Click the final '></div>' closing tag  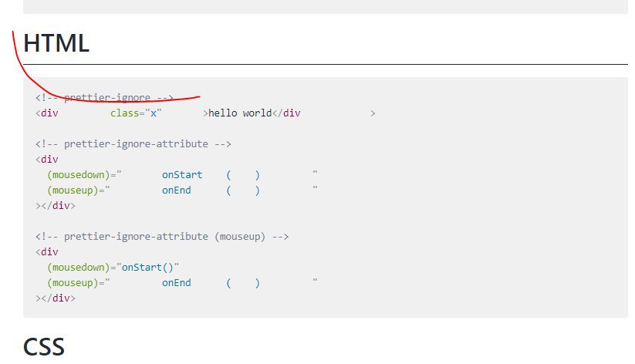(56, 298)
